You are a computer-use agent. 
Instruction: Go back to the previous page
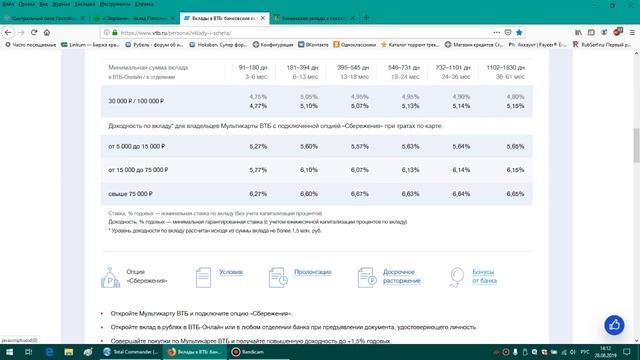tap(8, 32)
